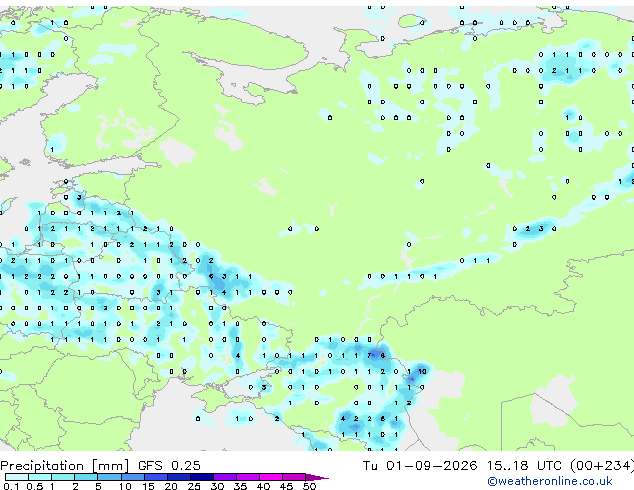This screenshot has width=634, height=490.
Task: Click legend tick label '50'
Action: tap(309, 486)
